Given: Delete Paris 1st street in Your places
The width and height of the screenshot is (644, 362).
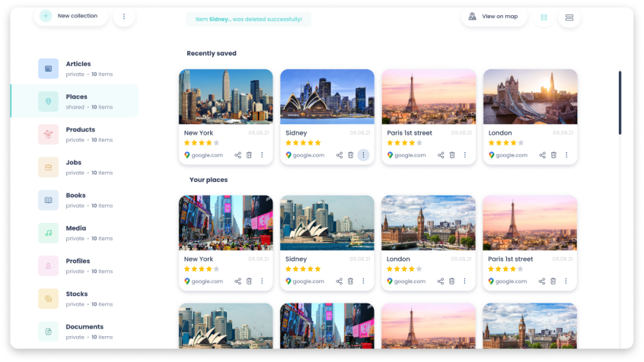Looking at the screenshot, I should [553, 281].
